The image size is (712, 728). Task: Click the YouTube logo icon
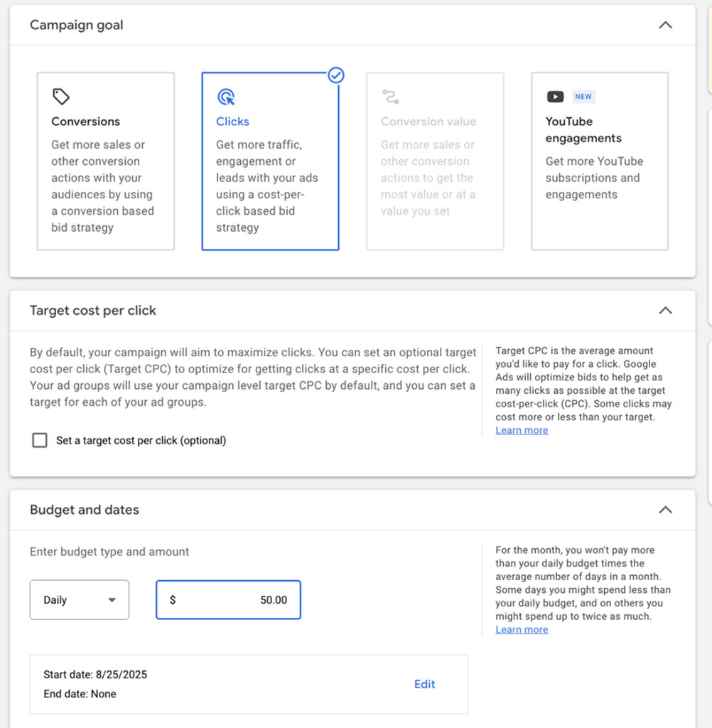tap(555, 97)
